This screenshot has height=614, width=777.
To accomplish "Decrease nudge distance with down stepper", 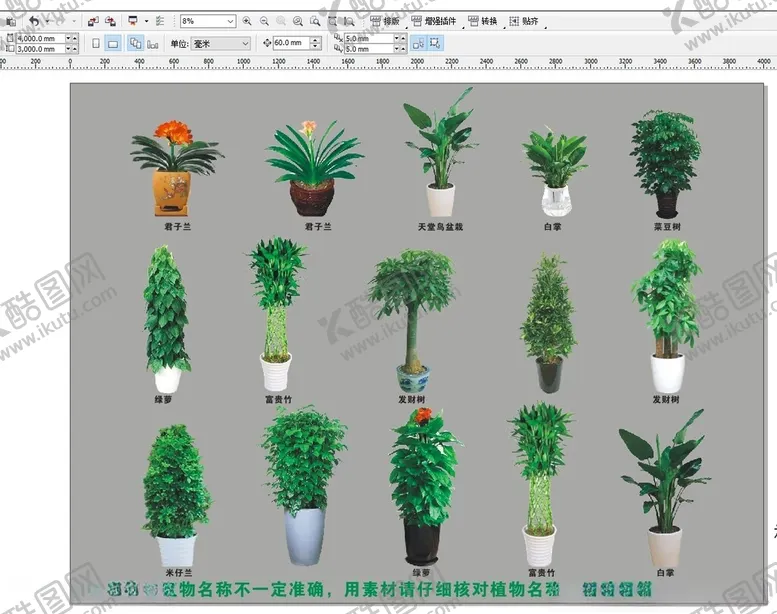I will click(315, 47).
